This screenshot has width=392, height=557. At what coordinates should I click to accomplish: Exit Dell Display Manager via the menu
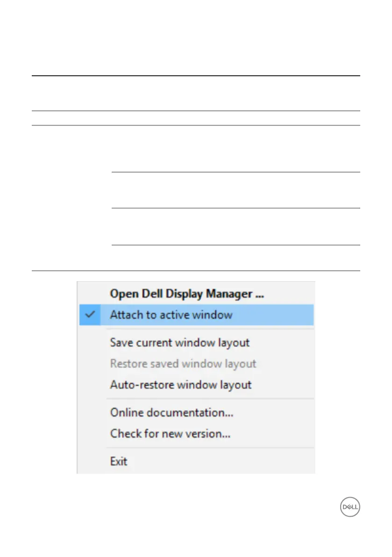119,462
